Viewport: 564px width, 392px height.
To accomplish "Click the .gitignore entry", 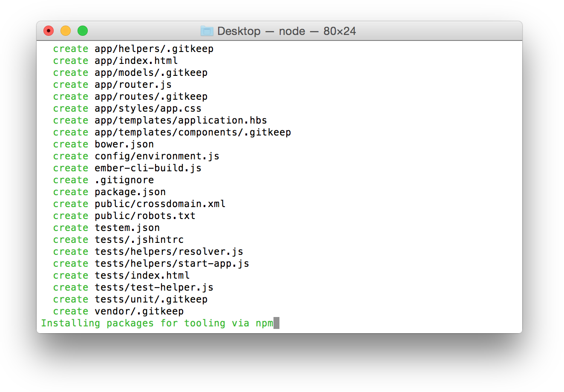I will click(x=124, y=180).
